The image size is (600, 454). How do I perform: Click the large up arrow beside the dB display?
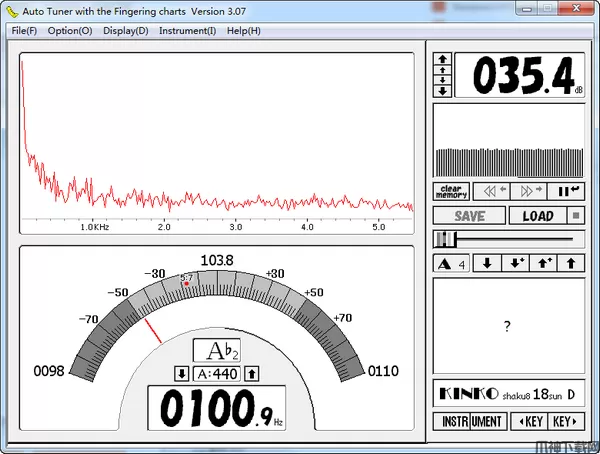[443, 59]
